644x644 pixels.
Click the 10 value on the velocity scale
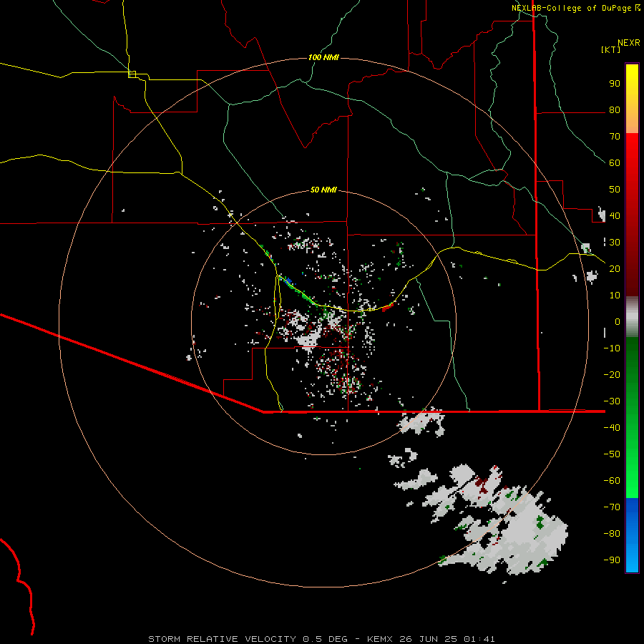click(x=615, y=296)
